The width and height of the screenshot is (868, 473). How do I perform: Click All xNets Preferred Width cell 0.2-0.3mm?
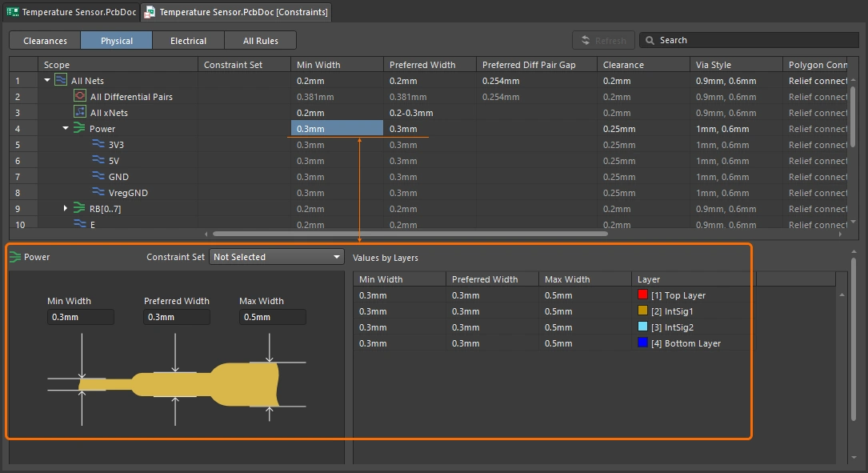click(430, 112)
